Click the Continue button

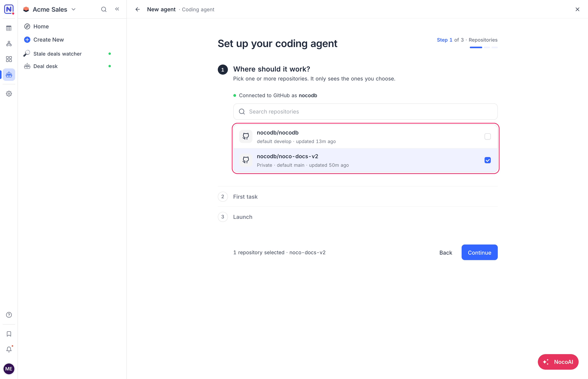tap(479, 252)
